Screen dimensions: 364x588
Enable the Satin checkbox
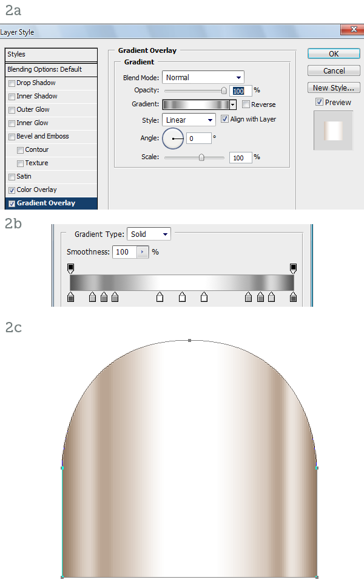[x=12, y=177]
